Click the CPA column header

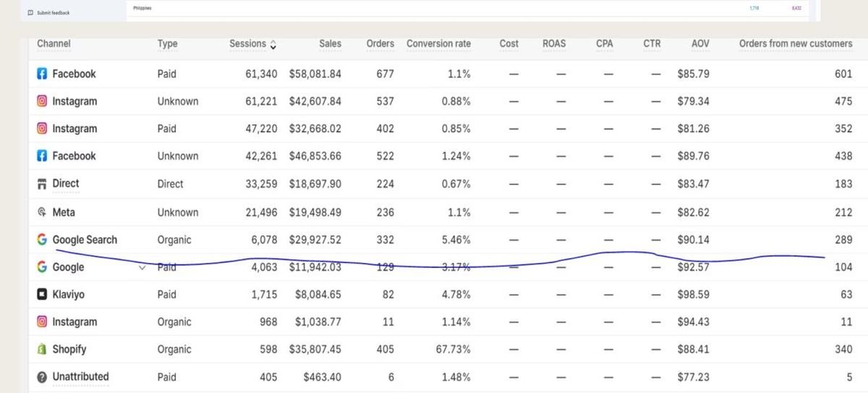click(x=605, y=44)
